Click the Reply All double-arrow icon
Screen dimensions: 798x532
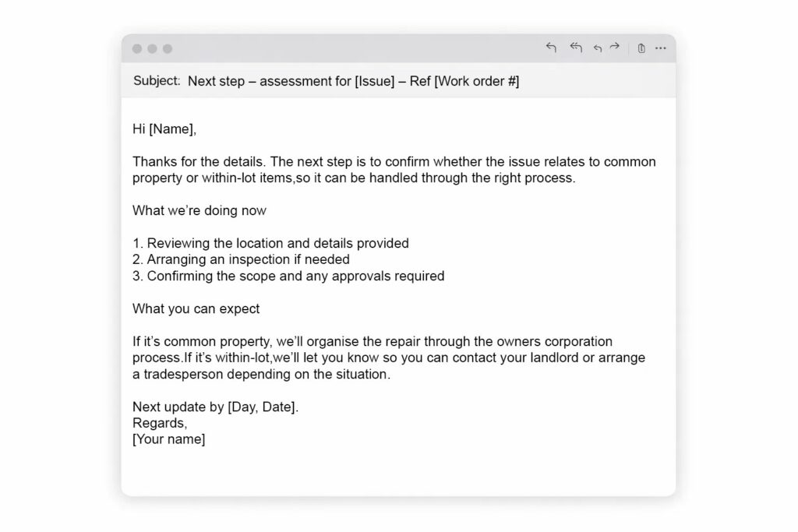[x=576, y=48]
